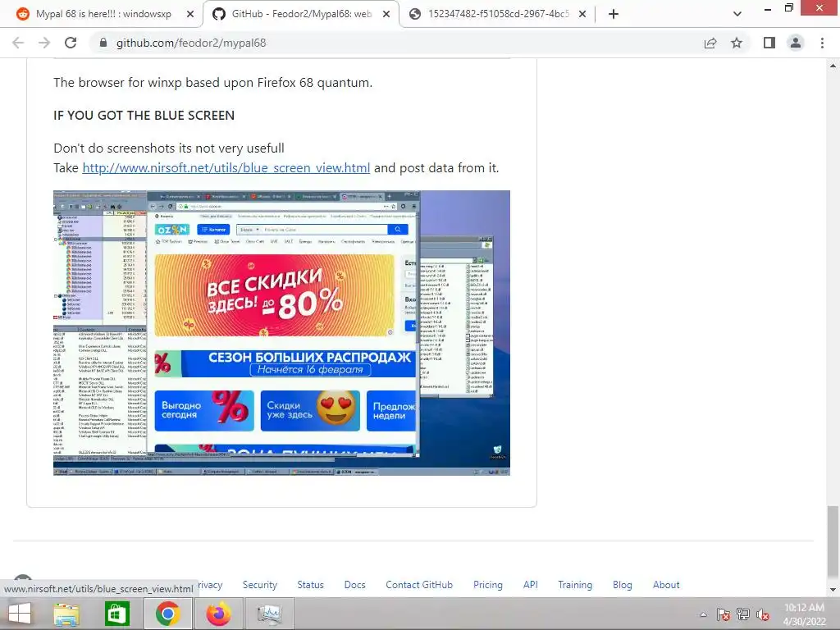
Task: Open the About footer link
Action: pos(666,585)
